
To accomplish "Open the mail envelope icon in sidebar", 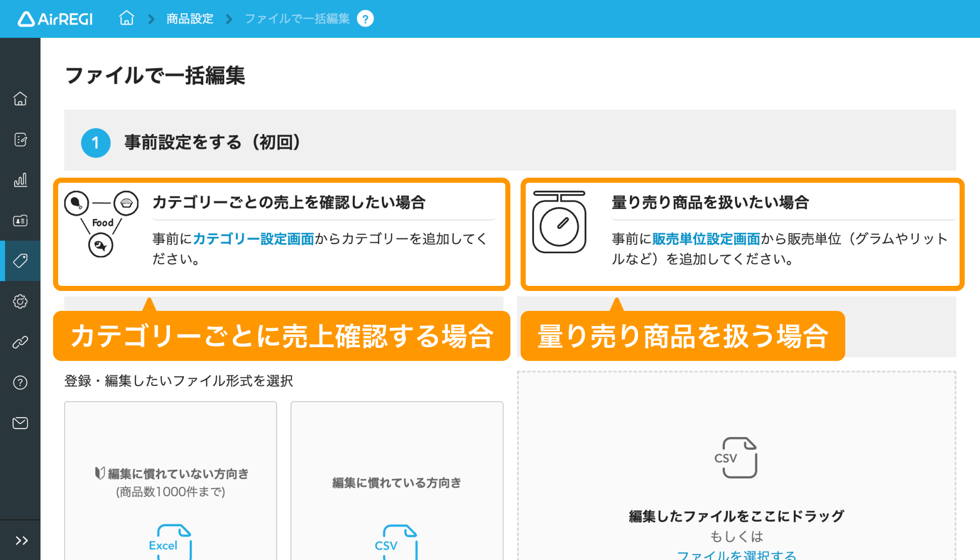I will tap(20, 423).
